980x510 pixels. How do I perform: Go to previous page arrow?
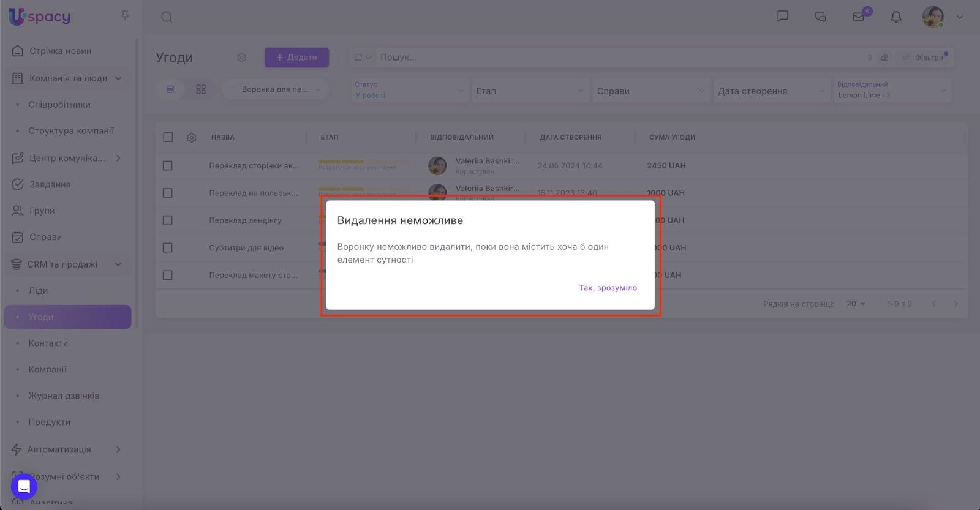click(x=934, y=304)
